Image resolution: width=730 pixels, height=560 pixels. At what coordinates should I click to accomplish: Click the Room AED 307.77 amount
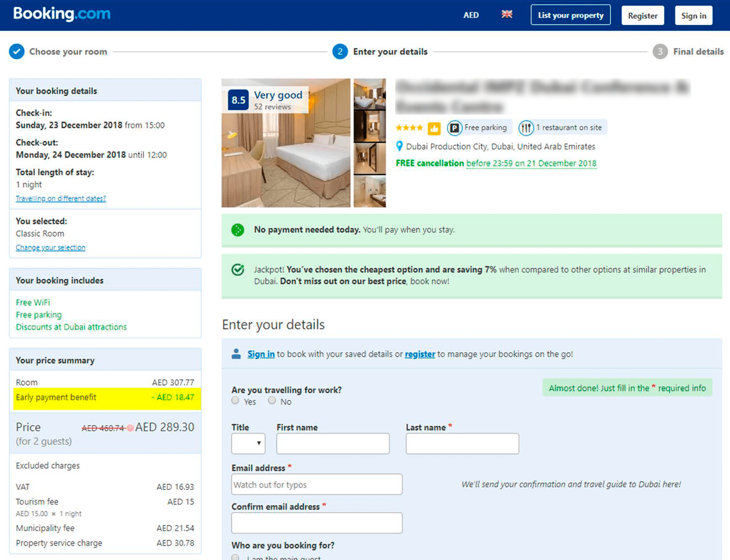pyautogui.click(x=173, y=382)
